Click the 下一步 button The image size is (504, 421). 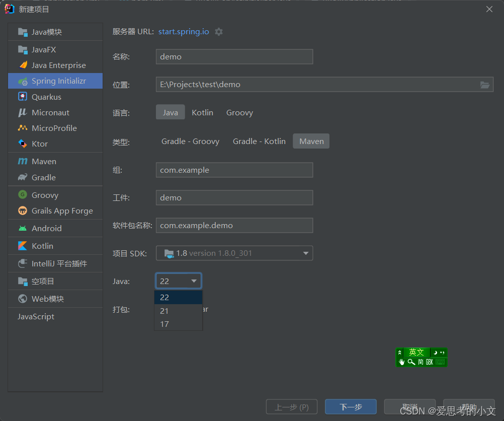click(351, 407)
